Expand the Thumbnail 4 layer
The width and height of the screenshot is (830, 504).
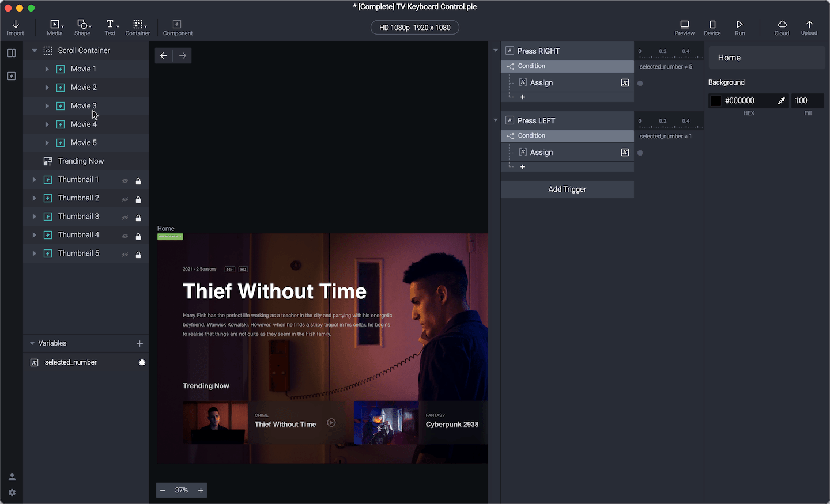[x=35, y=235]
